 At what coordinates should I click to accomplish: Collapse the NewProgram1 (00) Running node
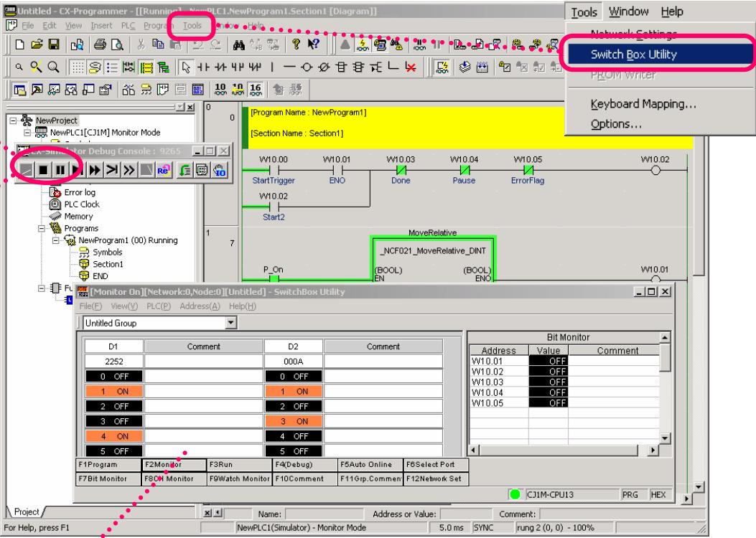(x=56, y=240)
